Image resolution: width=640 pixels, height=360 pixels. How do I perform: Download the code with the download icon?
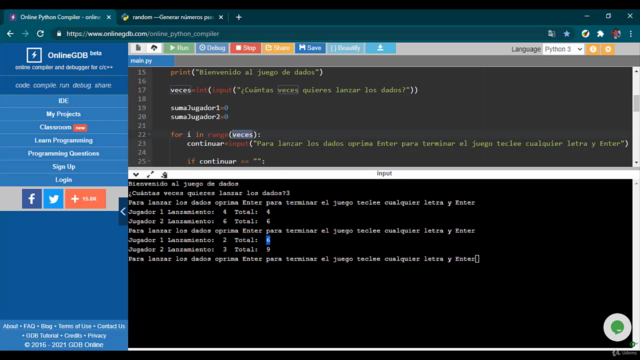pos(380,48)
